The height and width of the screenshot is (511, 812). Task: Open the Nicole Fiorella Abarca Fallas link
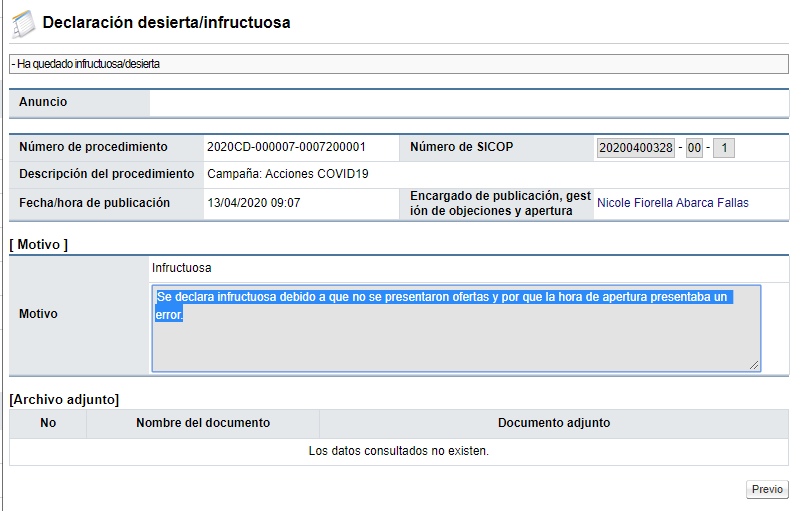point(672,203)
